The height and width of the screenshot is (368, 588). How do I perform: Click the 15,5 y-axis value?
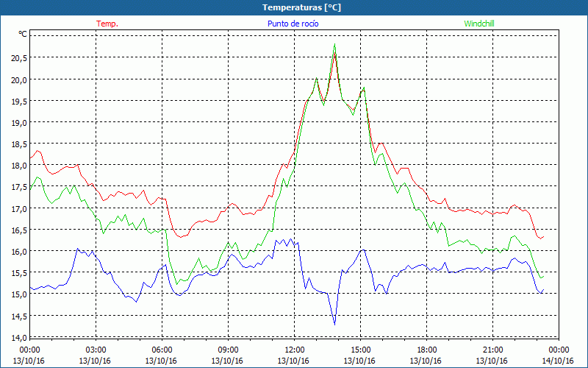pyautogui.click(x=18, y=272)
